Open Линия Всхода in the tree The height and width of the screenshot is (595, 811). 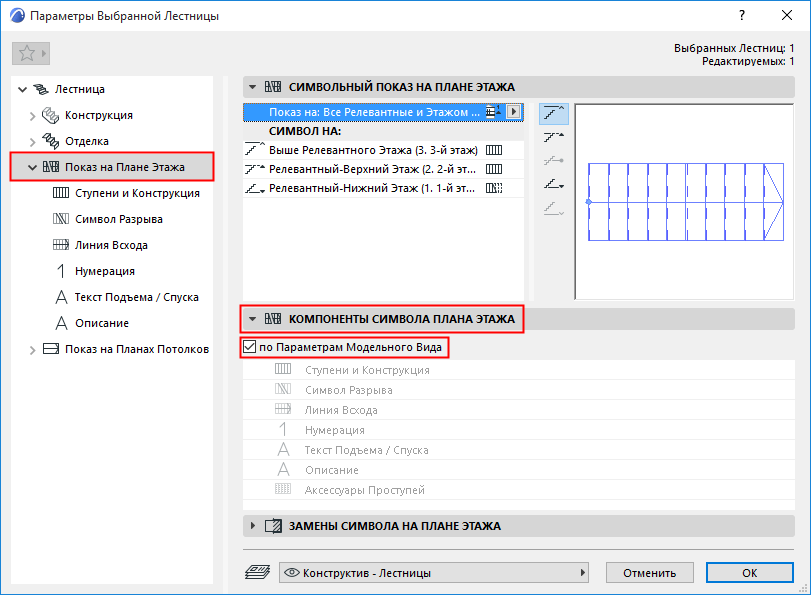111,245
